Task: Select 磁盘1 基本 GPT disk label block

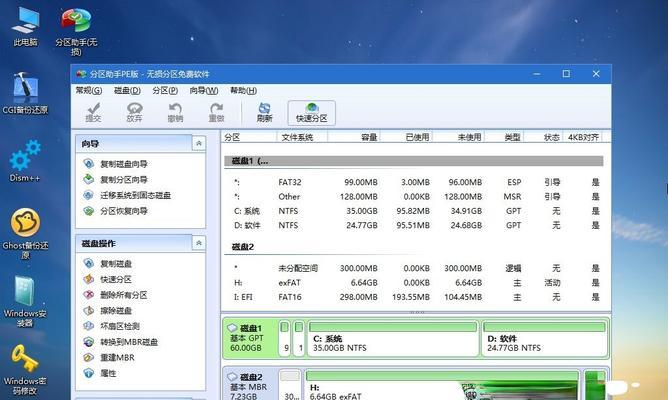Action: pyautogui.click(x=250, y=338)
